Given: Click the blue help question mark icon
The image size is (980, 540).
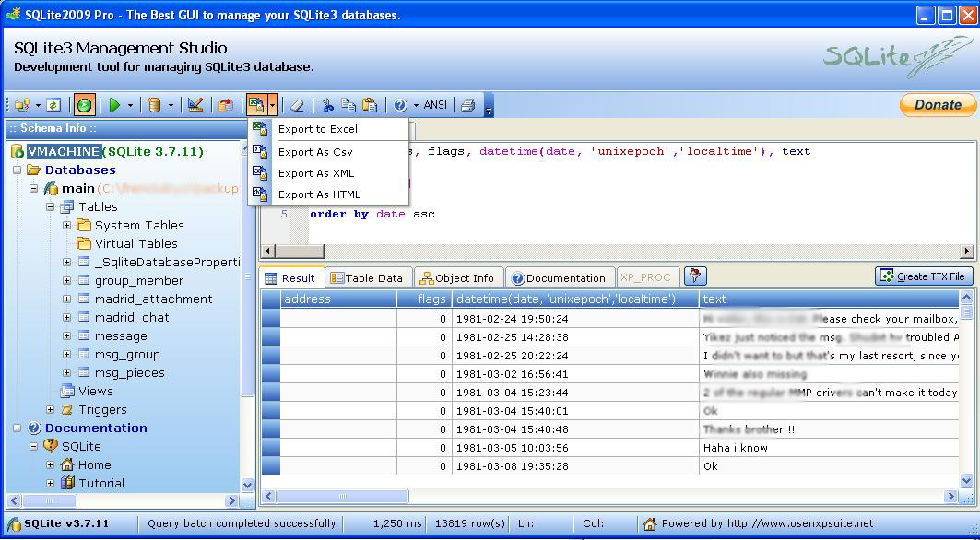Looking at the screenshot, I should pos(401,105).
